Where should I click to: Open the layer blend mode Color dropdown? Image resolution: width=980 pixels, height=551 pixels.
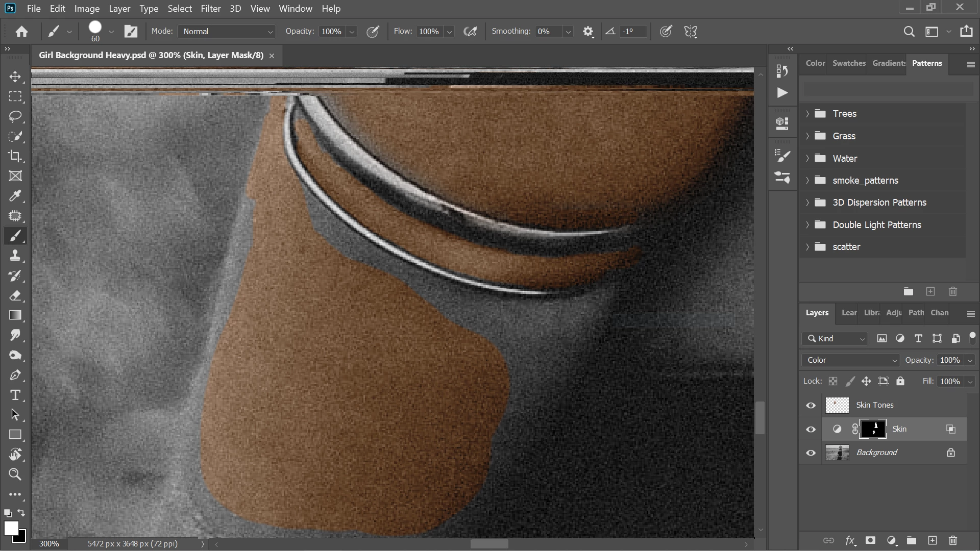pos(850,360)
